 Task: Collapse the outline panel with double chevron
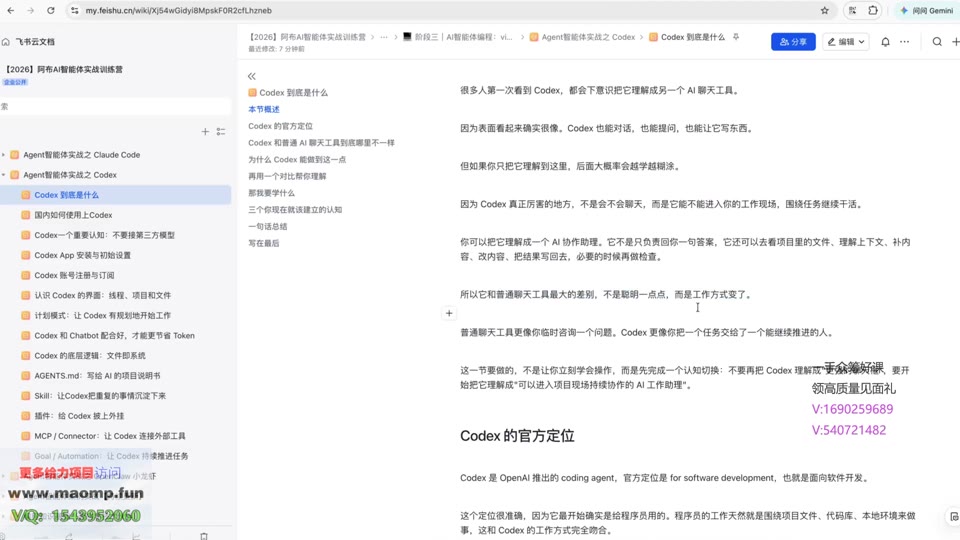coord(252,76)
